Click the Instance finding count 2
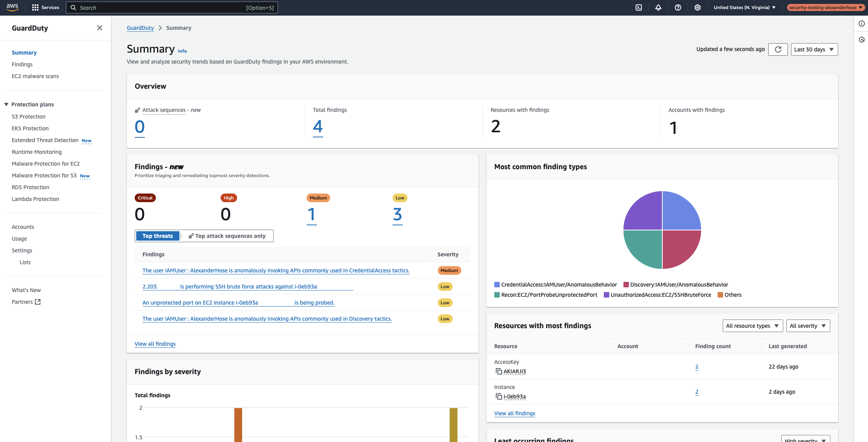This screenshot has height=442, width=868. pos(697,392)
